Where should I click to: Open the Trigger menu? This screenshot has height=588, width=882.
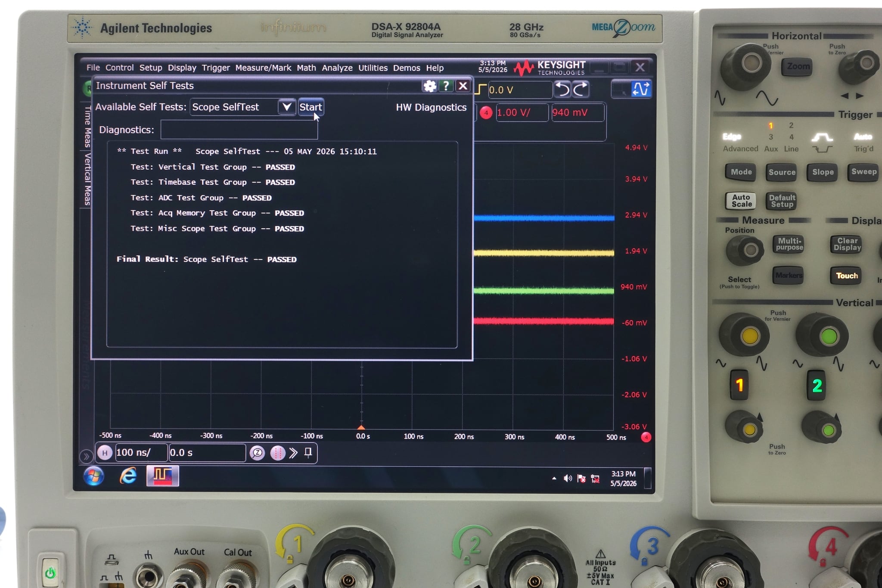(216, 68)
